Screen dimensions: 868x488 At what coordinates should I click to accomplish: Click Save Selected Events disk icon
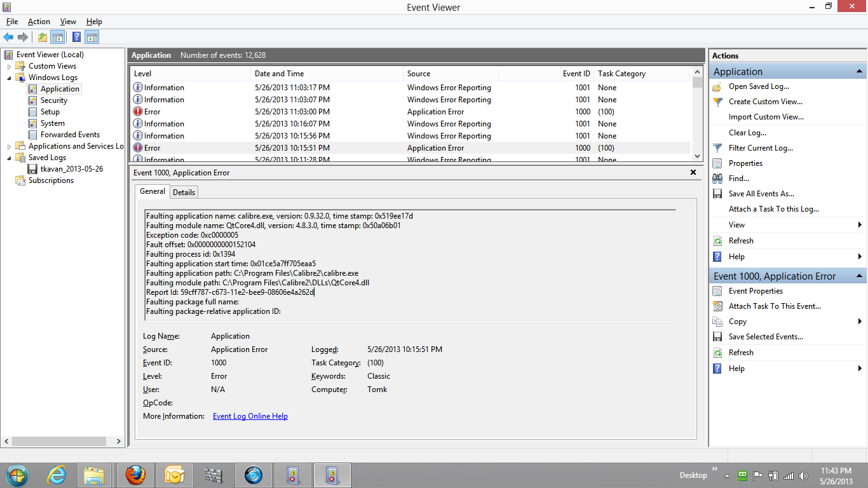click(717, 337)
